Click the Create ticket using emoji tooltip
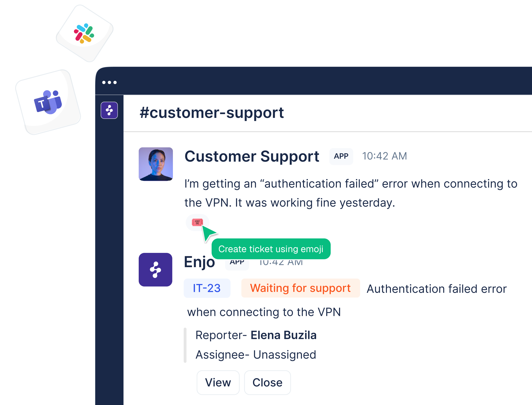The width and height of the screenshot is (532, 405). 271,249
